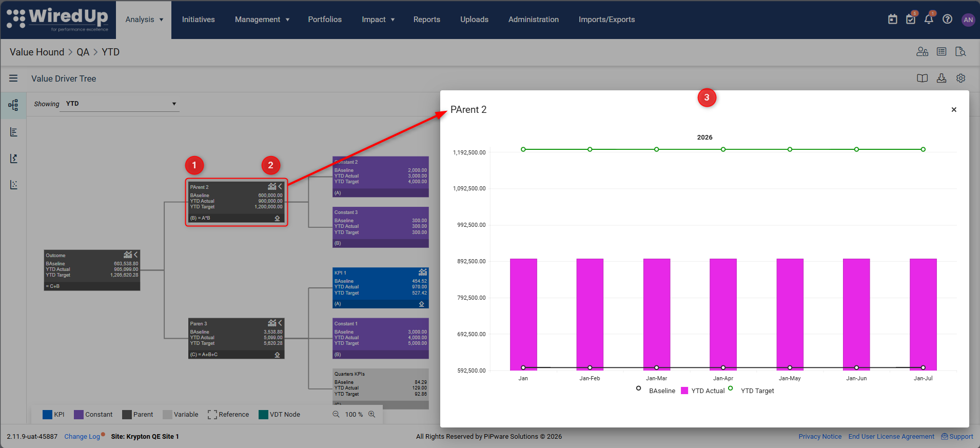Go to QA breadcrumb
This screenshot has height=448, width=980.
click(83, 52)
